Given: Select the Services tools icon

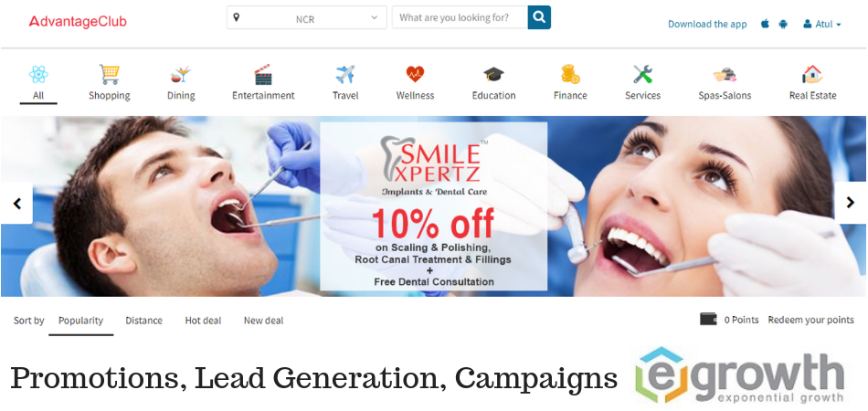Looking at the screenshot, I should (x=642, y=74).
